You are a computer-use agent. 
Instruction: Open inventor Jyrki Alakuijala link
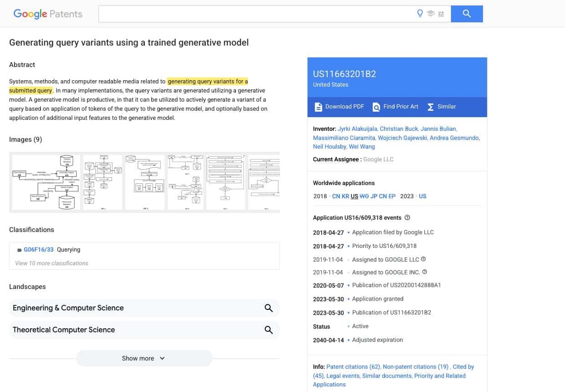pos(357,129)
